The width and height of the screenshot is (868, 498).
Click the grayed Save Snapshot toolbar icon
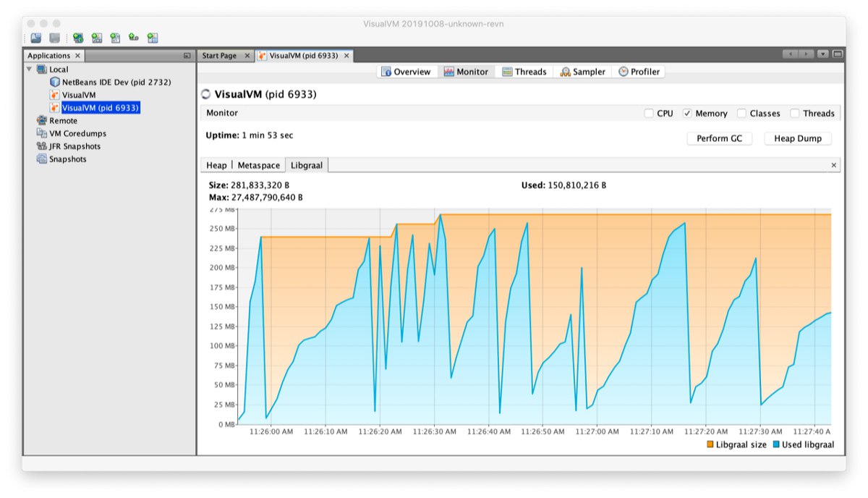click(54, 38)
